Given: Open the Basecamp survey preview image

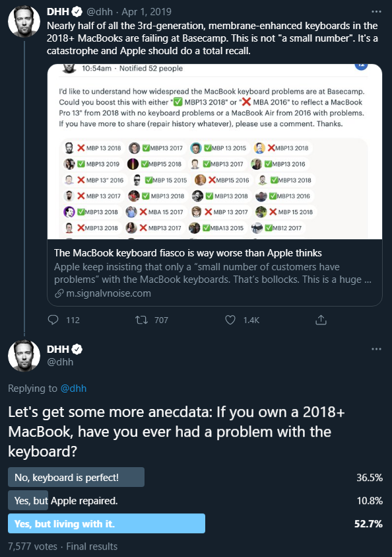Looking at the screenshot, I should click(214, 152).
